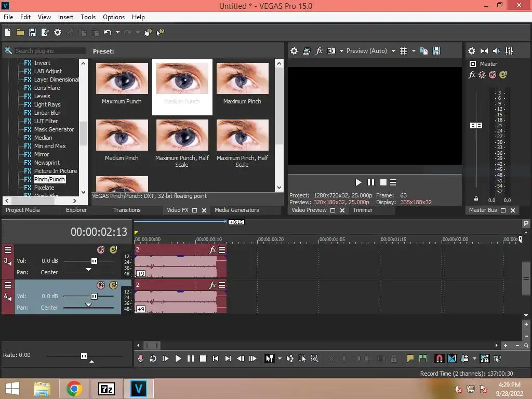Switch to the Trimmer tab
The width and height of the screenshot is (532, 399).
point(362,210)
